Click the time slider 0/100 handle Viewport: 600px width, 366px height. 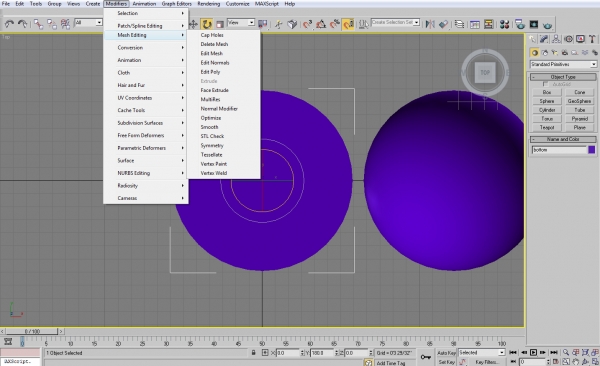[32, 331]
